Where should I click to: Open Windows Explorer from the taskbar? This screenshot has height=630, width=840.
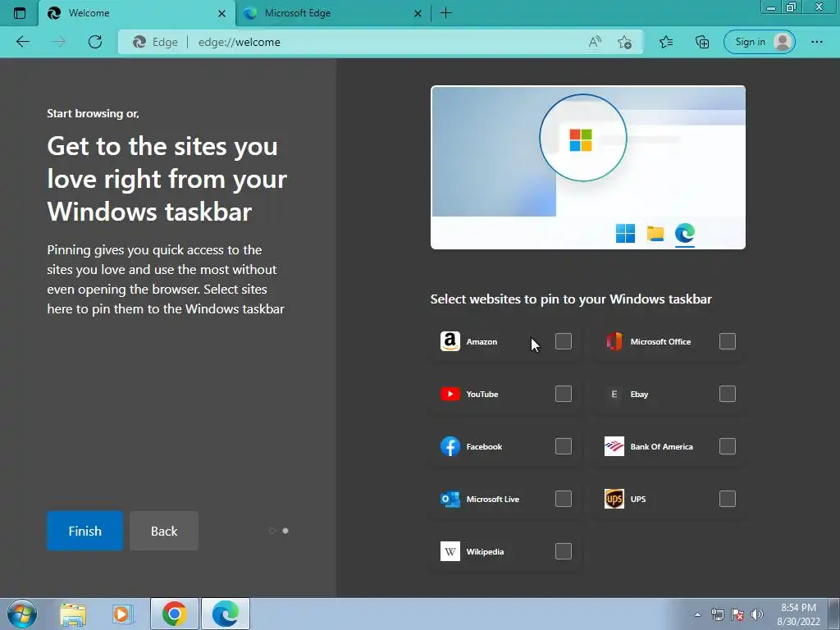[x=73, y=614]
